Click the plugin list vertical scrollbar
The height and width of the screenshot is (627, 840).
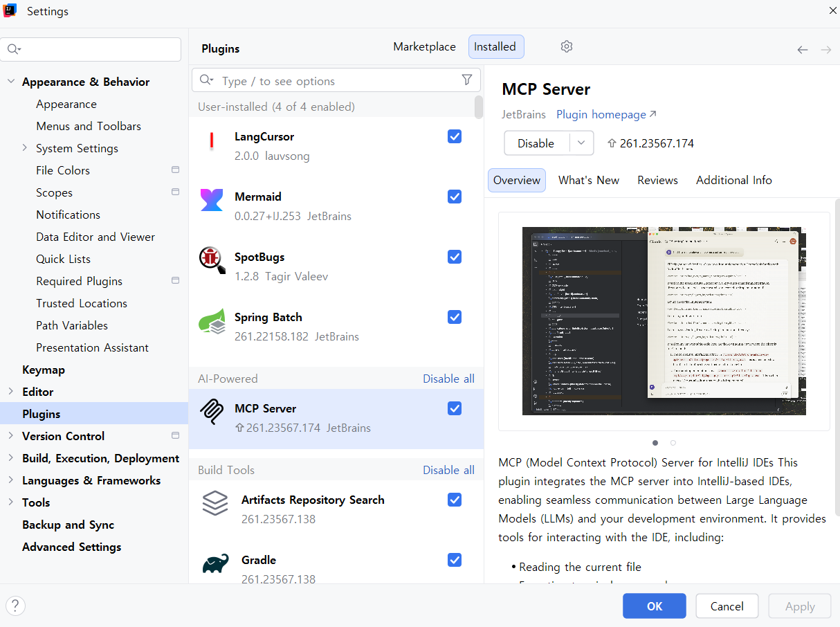[x=479, y=107]
